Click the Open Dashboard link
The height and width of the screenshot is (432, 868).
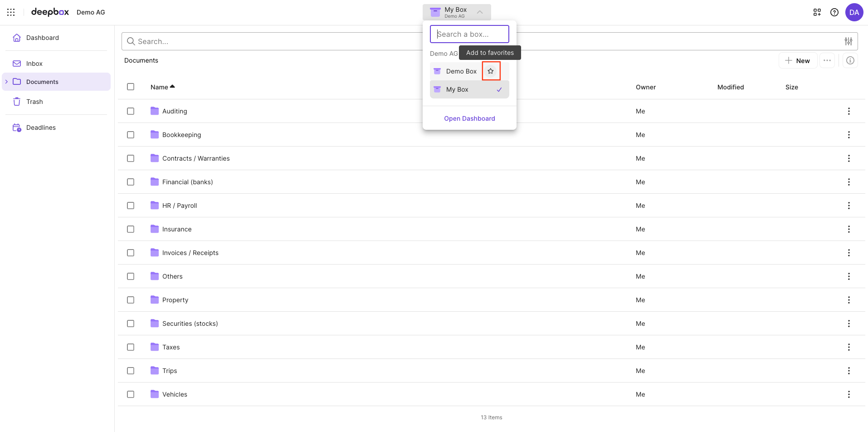click(469, 118)
